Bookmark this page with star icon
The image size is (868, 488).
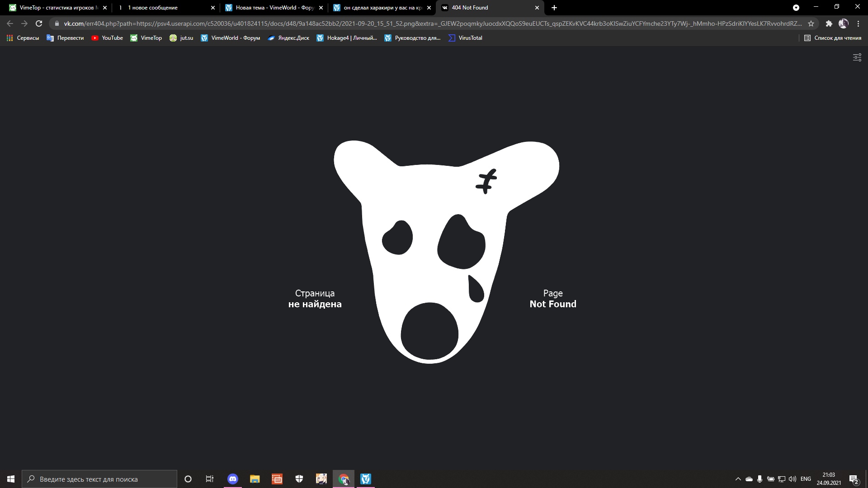811,23
